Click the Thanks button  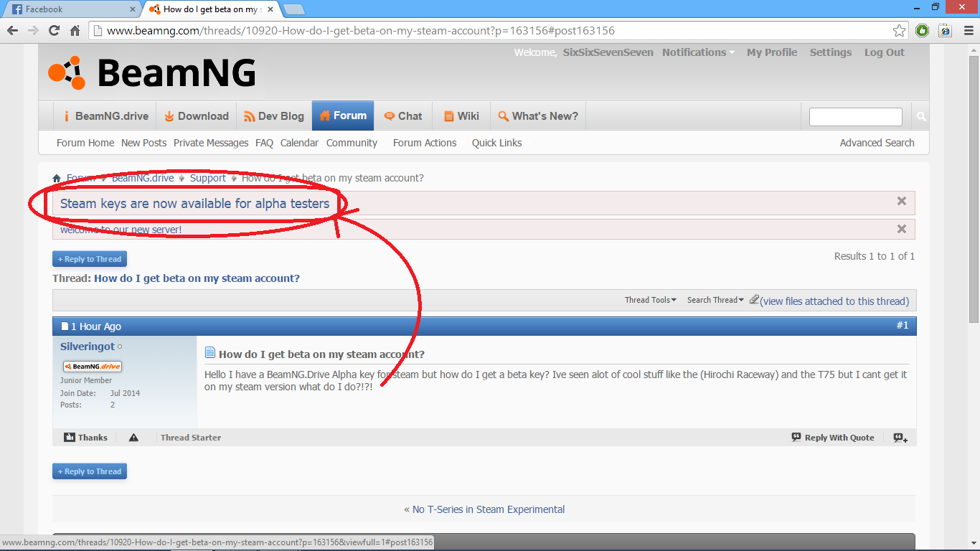coord(85,438)
